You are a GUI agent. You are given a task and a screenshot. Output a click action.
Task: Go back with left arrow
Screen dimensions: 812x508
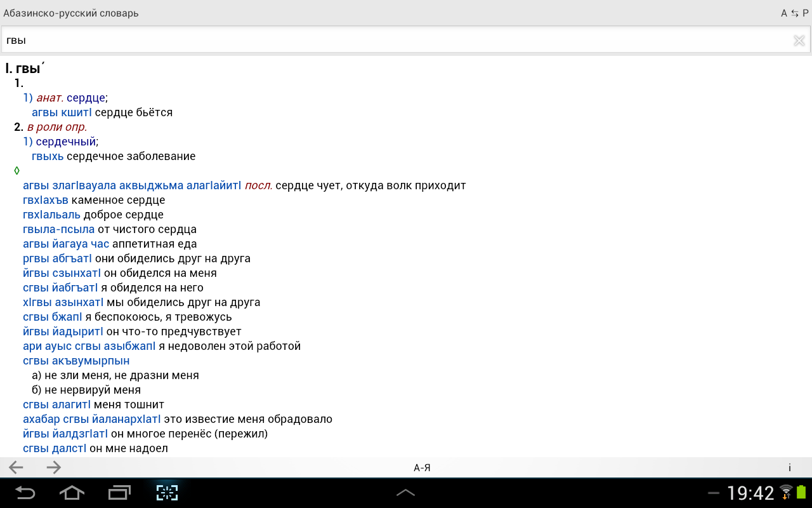16,467
